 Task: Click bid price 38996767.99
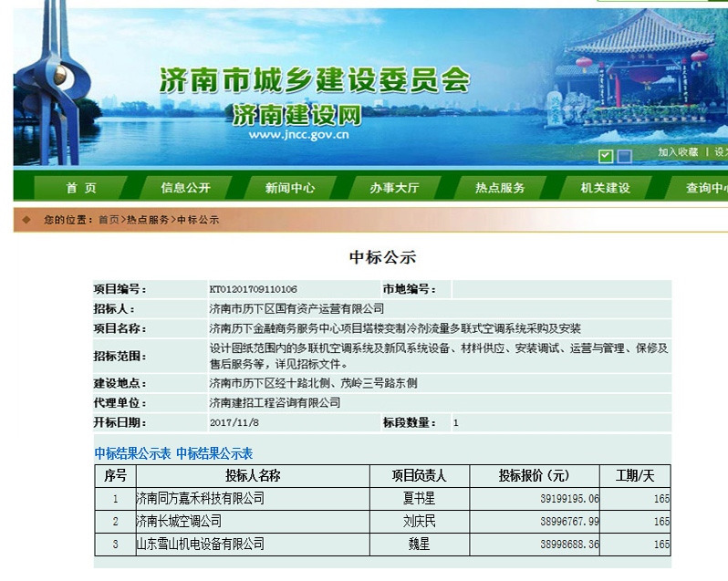click(569, 522)
